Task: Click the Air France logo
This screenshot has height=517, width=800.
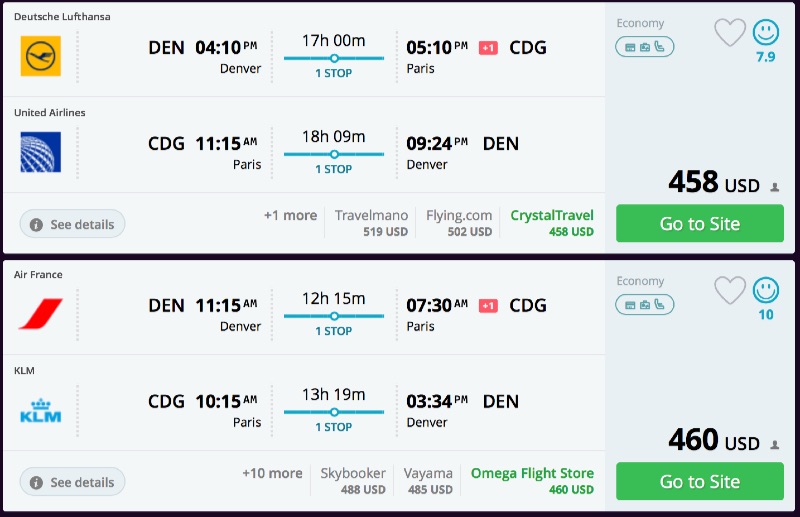Action: [x=41, y=314]
